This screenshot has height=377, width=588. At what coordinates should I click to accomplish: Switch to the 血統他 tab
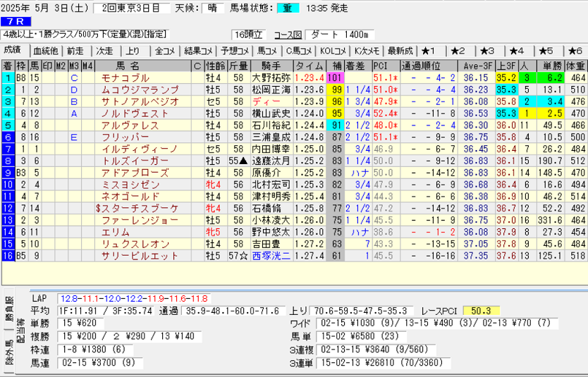click(46, 51)
